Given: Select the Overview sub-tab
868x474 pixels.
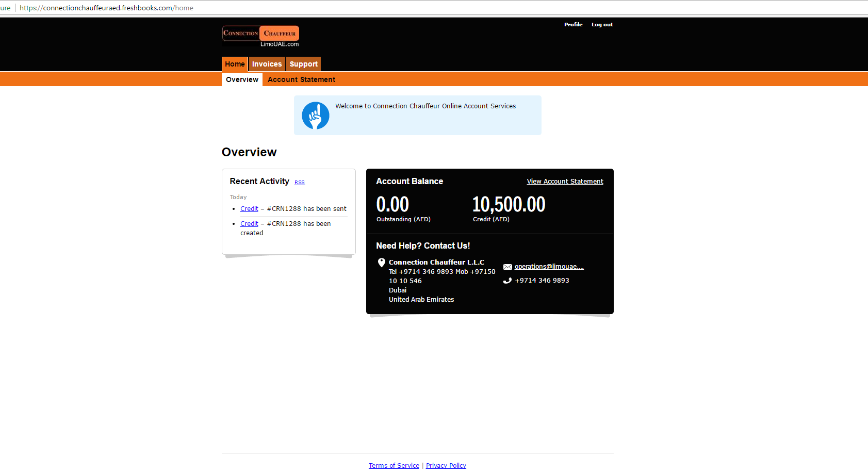Looking at the screenshot, I should point(242,79).
